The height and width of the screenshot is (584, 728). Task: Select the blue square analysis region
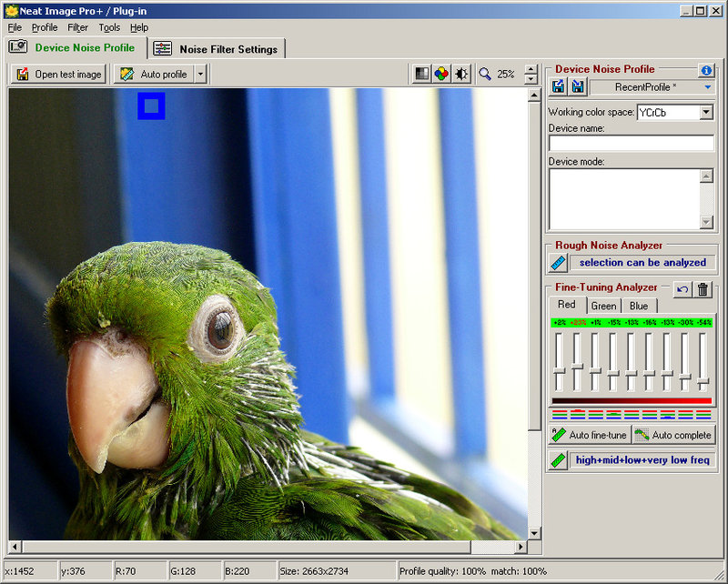(x=151, y=106)
